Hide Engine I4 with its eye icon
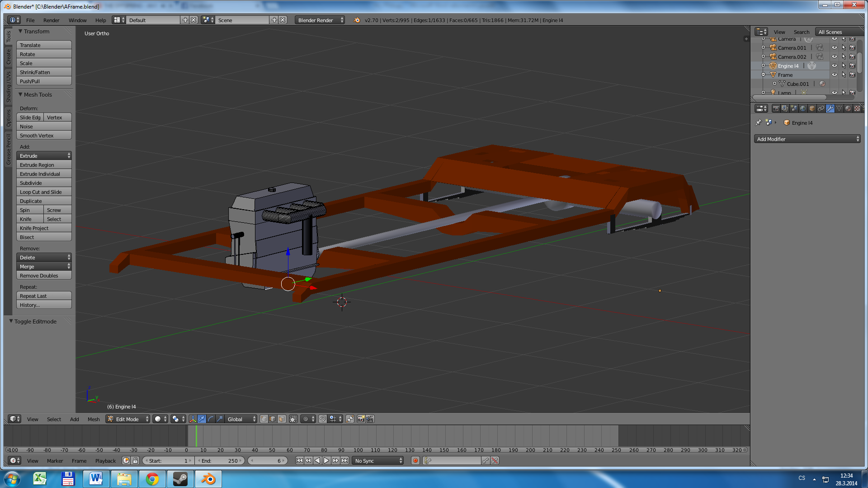This screenshot has width=868, height=488. [x=835, y=66]
